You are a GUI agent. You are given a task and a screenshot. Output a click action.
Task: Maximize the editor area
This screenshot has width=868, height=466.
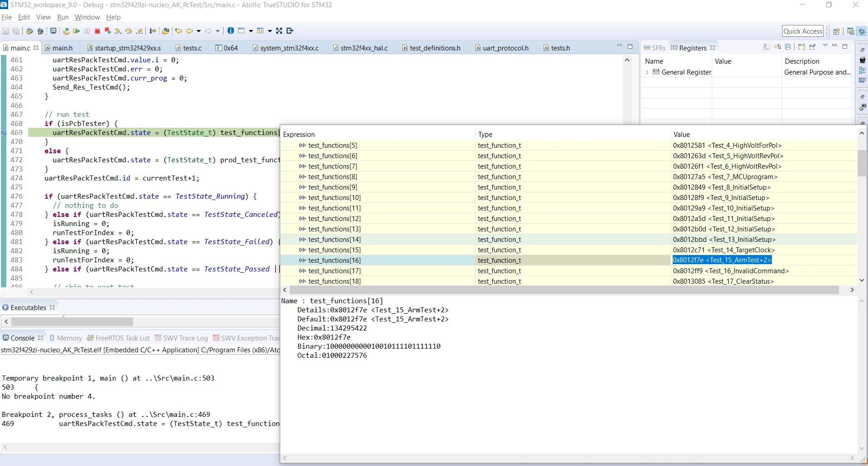pyautogui.click(x=630, y=46)
